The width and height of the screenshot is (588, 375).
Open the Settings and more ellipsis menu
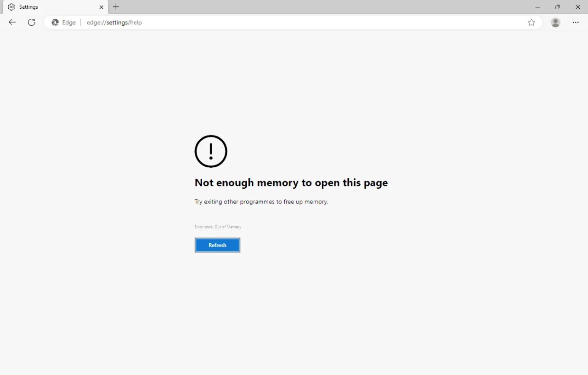pyautogui.click(x=576, y=23)
